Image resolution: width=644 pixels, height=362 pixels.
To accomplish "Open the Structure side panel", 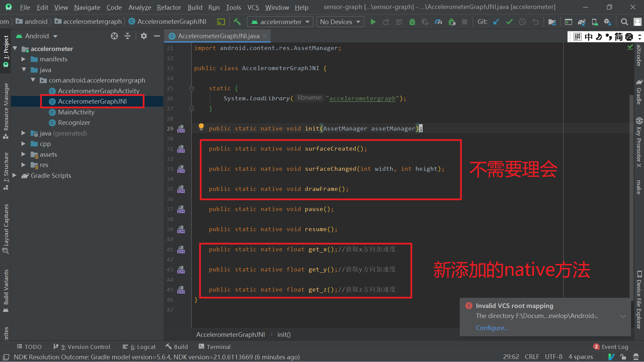I will (6, 171).
